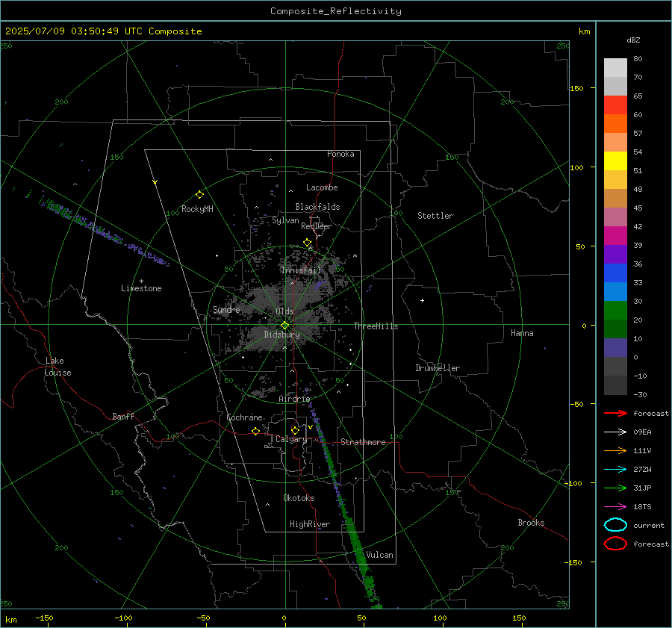Click the HighRiver town label
The image size is (672, 628).
pos(310,524)
